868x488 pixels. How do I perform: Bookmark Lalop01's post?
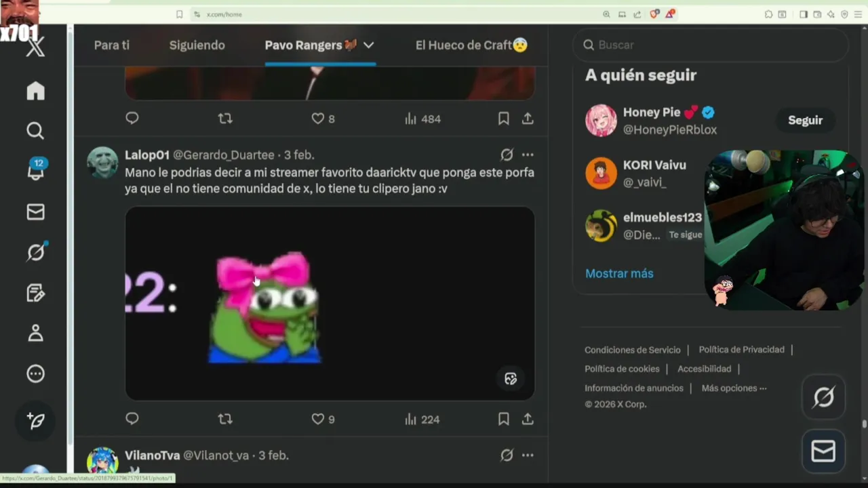click(503, 420)
